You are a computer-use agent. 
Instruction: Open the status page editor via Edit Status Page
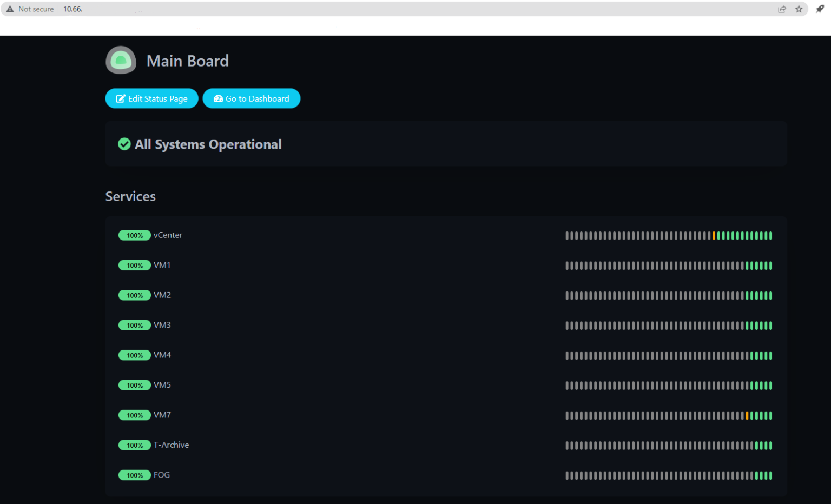pos(151,98)
